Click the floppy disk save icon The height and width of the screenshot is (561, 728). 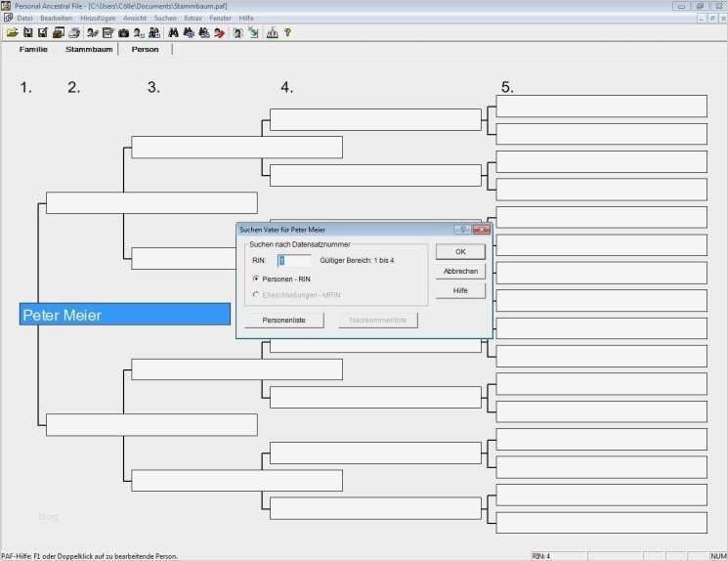28,32
